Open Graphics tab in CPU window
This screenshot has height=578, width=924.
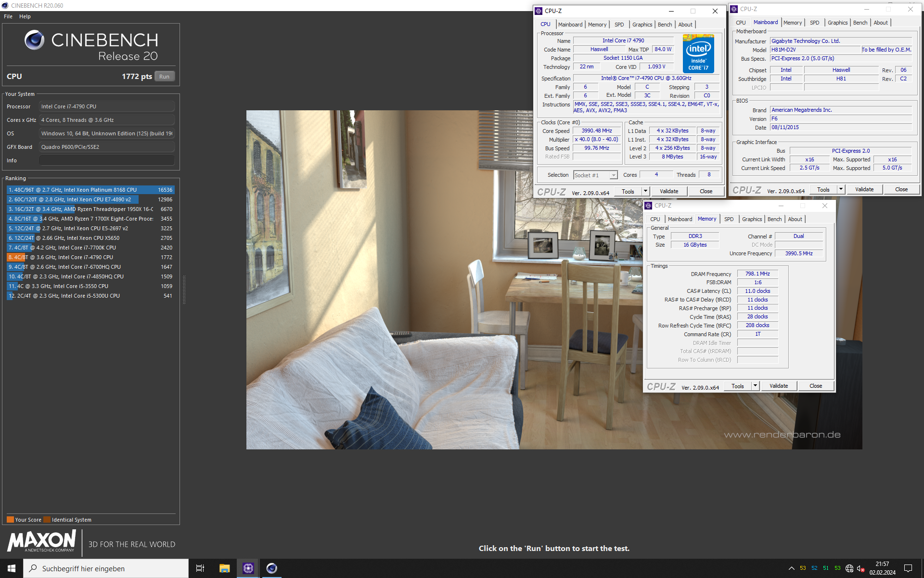[x=642, y=25]
